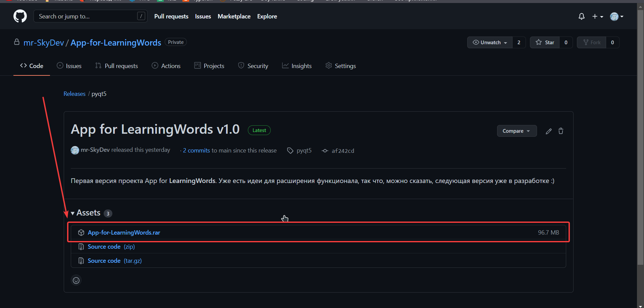
Task: Open the user avatar menu
Action: (616, 16)
